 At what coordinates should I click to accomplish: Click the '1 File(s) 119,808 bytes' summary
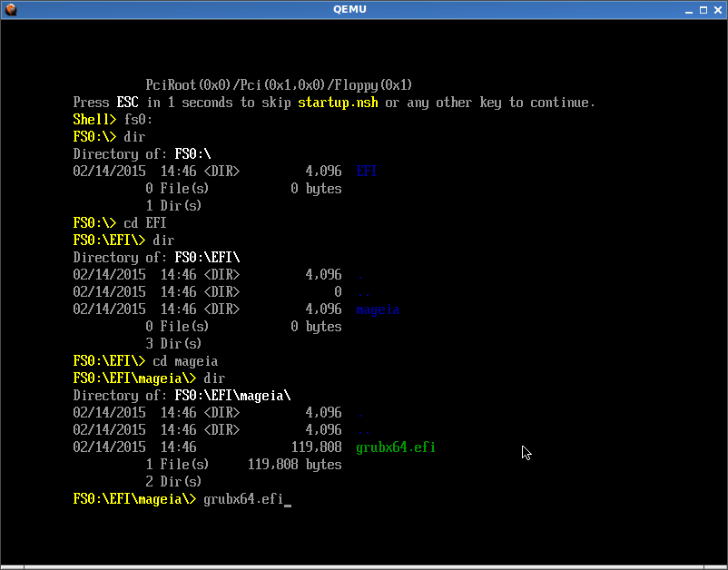click(x=243, y=465)
